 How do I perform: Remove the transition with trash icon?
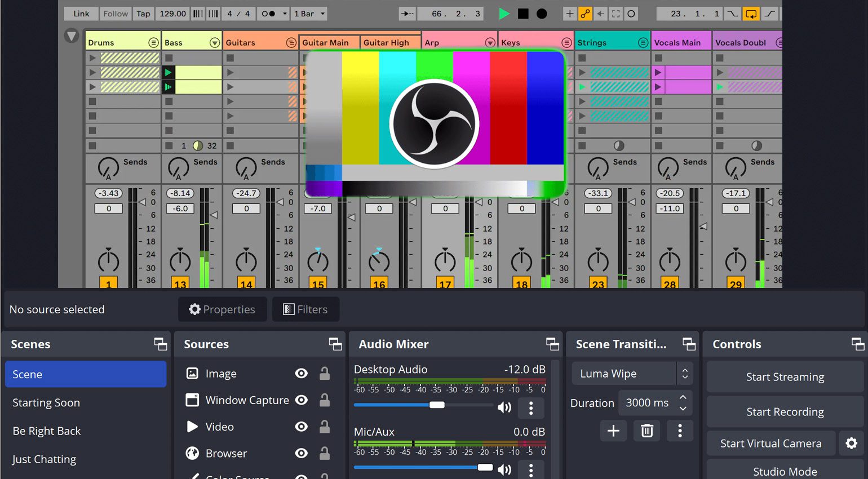647,431
